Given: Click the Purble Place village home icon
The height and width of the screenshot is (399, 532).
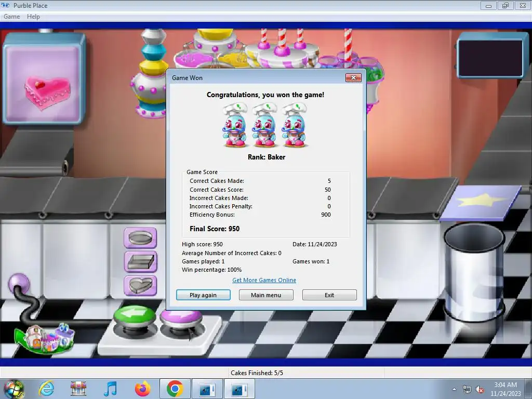Looking at the screenshot, I should (x=44, y=338).
